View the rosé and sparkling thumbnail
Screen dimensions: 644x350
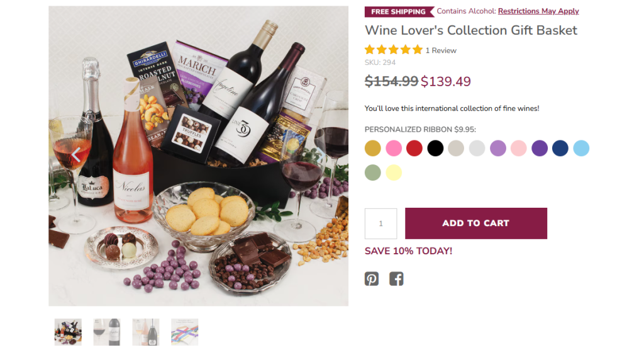click(x=146, y=332)
